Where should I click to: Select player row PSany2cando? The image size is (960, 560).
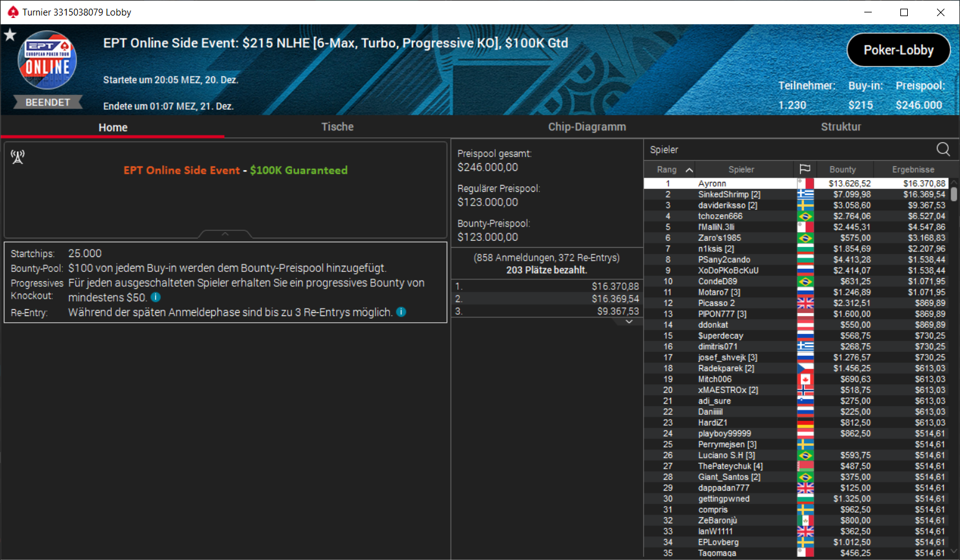tap(797, 260)
